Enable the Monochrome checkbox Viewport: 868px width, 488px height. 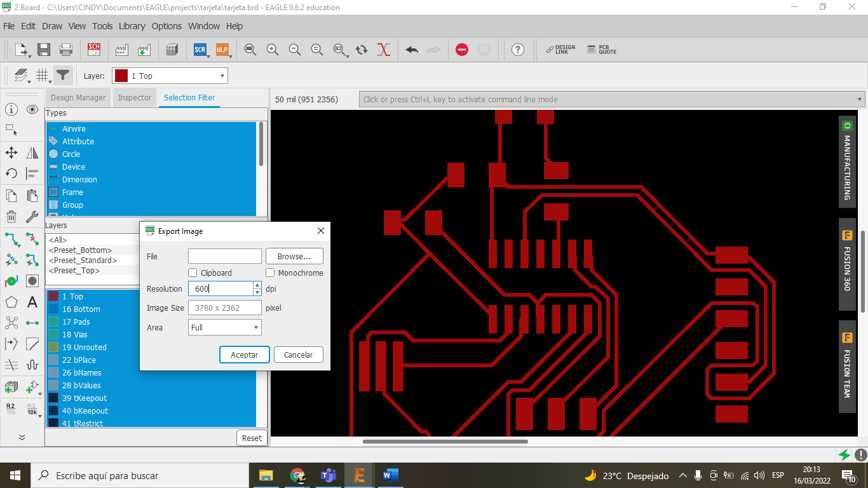pyautogui.click(x=270, y=273)
